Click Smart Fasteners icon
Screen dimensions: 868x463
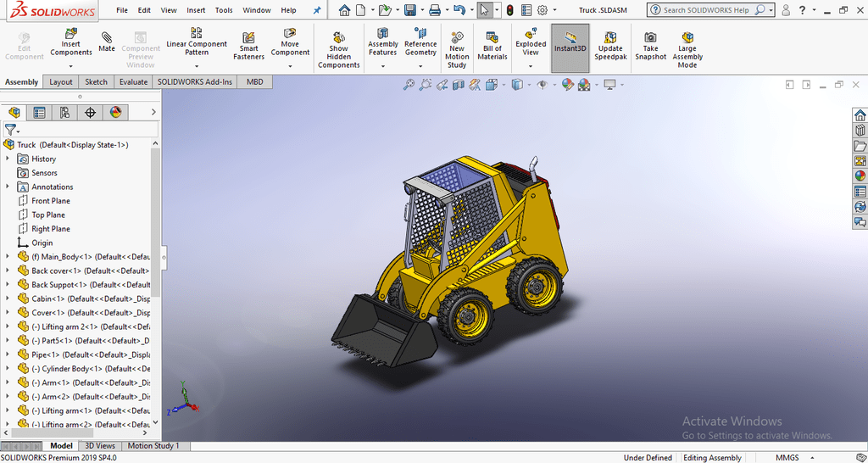[x=248, y=46]
